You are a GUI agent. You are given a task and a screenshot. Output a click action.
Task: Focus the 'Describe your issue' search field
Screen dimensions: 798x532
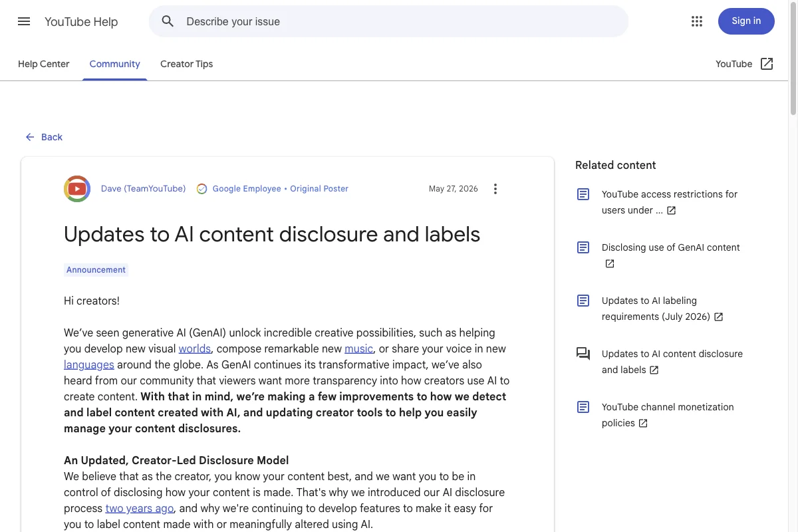pos(388,21)
